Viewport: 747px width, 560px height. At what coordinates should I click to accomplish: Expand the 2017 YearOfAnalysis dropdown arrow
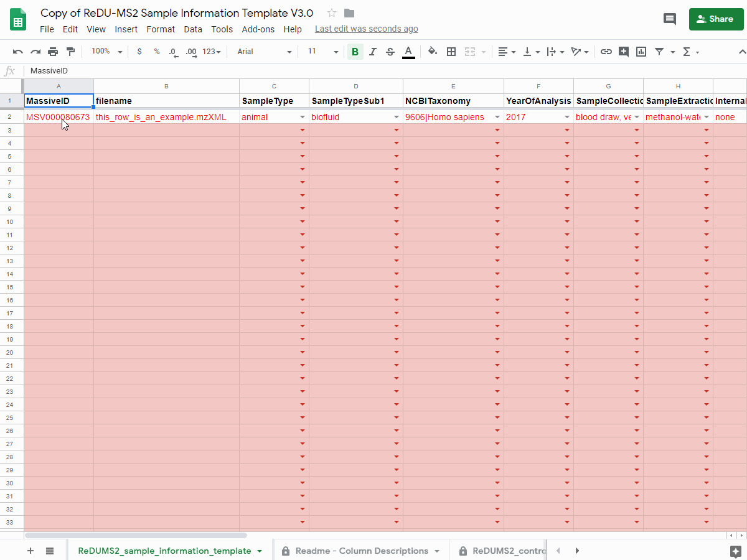(x=567, y=117)
